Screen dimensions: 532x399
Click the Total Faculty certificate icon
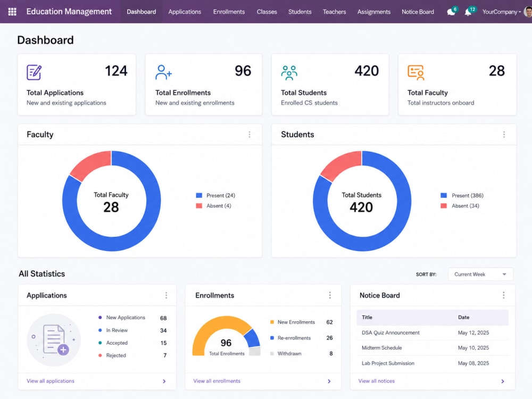pos(415,72)
